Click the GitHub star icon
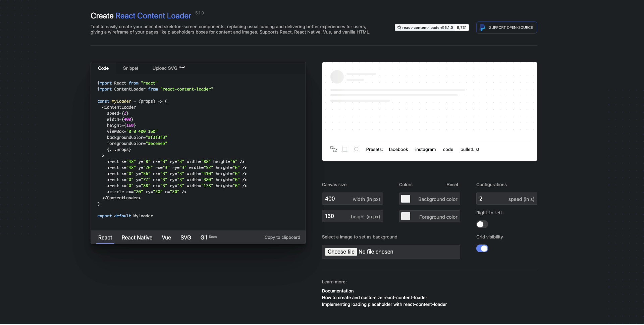The width and height of the screenshot is (644, 325). (399, 28)
